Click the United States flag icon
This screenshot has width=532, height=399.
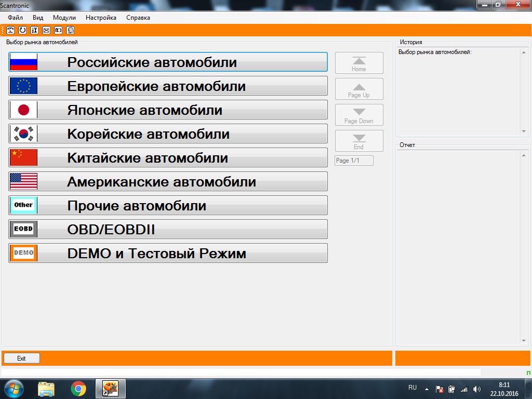pos(23,181)
